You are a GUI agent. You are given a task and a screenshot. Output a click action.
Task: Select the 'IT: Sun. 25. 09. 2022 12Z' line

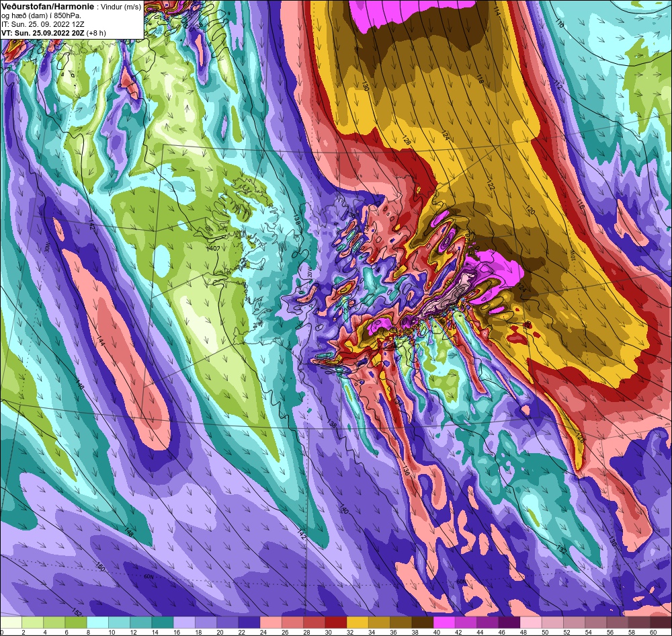pyautogui.click(x=42, y=24)
